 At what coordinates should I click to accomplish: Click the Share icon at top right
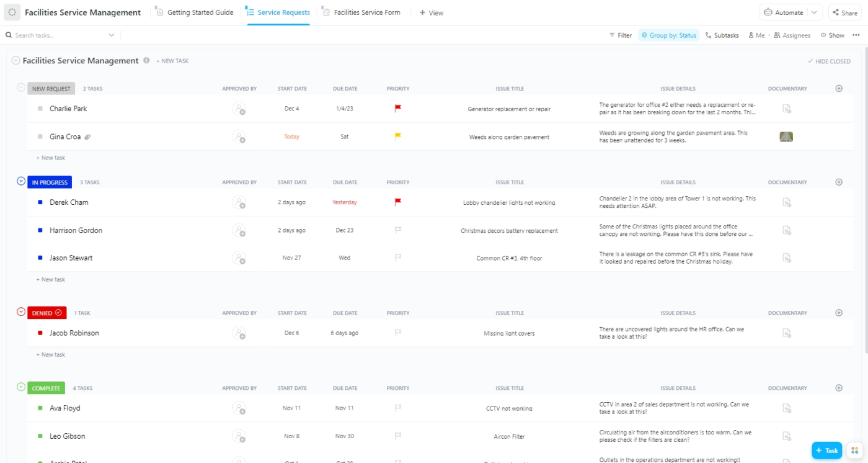tap(844, 12)
